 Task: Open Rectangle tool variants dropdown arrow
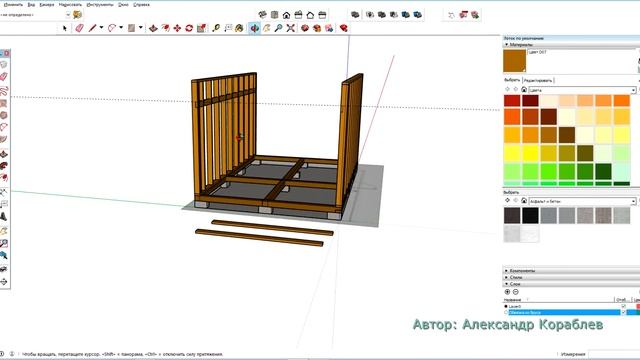point(140,28)
